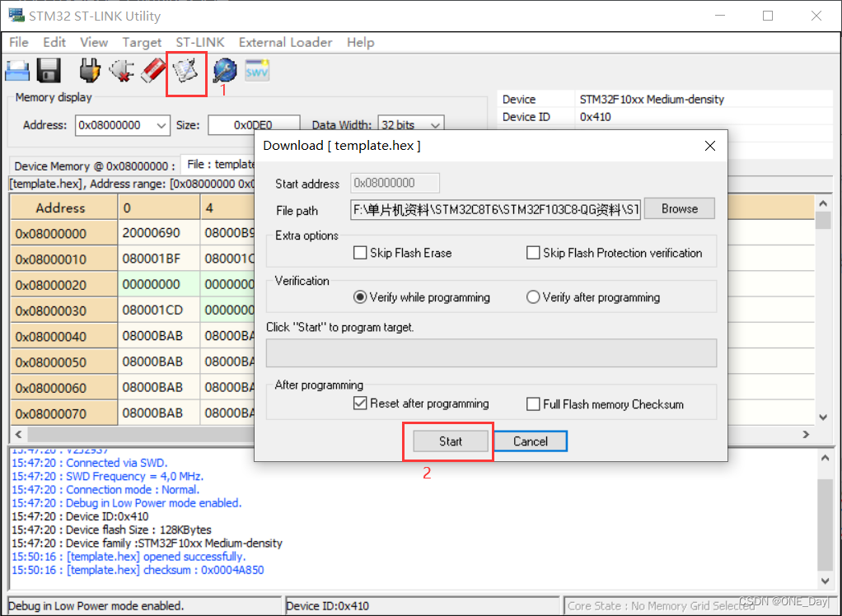Click the column 0 header

pyautogui.click(x=159, y=208)
